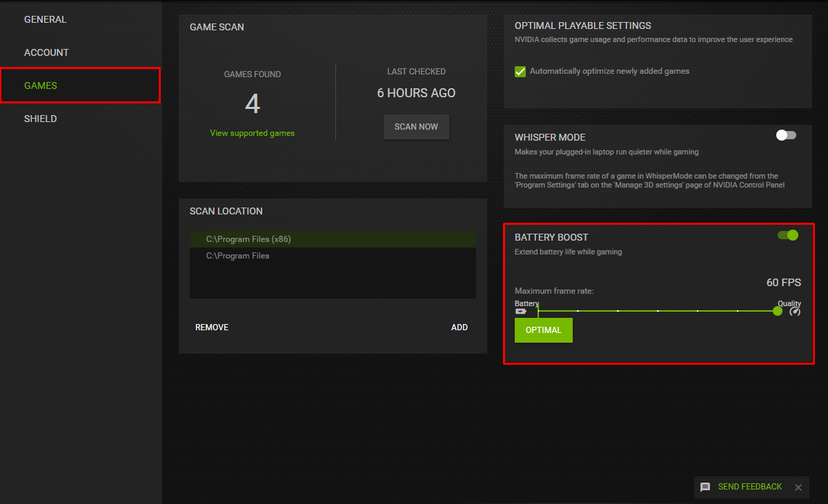Click the battery icon at slider start
828x504 pixels.
click(x=520, y=312)
